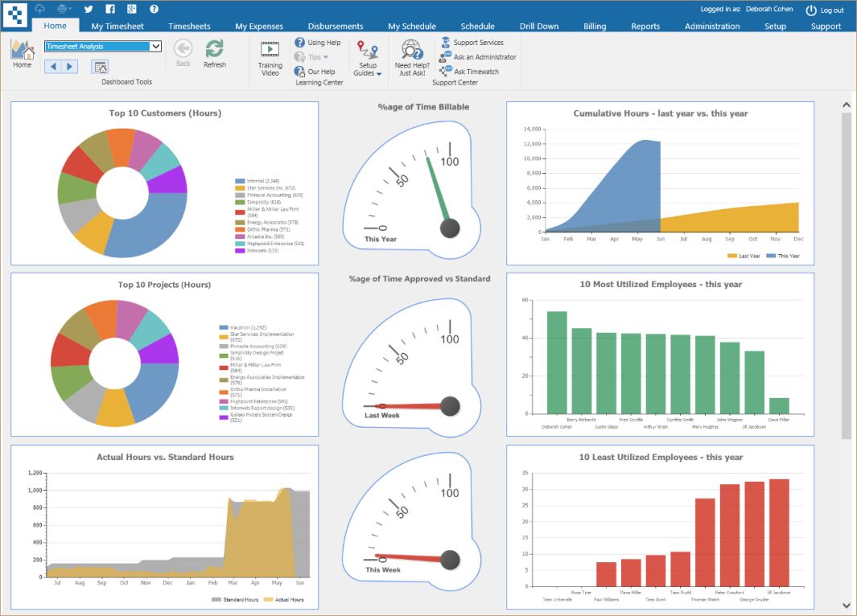The height and width of the screenshot is (616, 857).
Task: Open the Timesheet Analysis dashboard dropdown
Action: [x=103, y=47]
